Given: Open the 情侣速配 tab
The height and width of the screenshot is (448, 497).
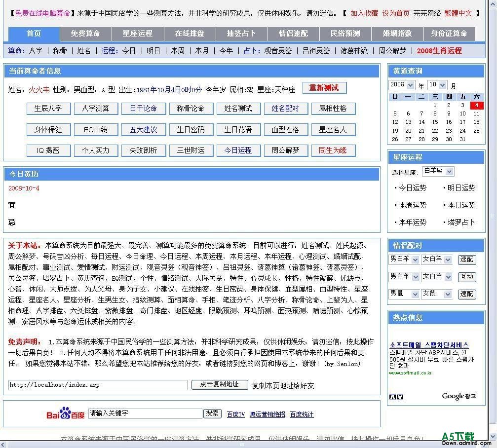Looking at the screenshot, I should click(294, 34).
